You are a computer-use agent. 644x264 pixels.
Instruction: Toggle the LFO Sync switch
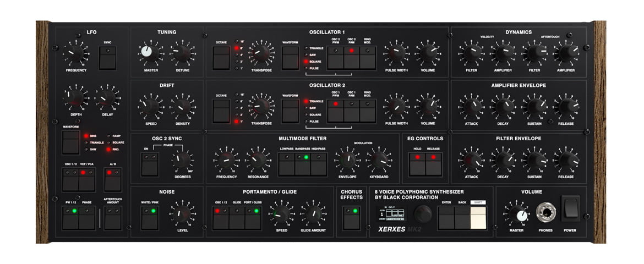point(107,58)
